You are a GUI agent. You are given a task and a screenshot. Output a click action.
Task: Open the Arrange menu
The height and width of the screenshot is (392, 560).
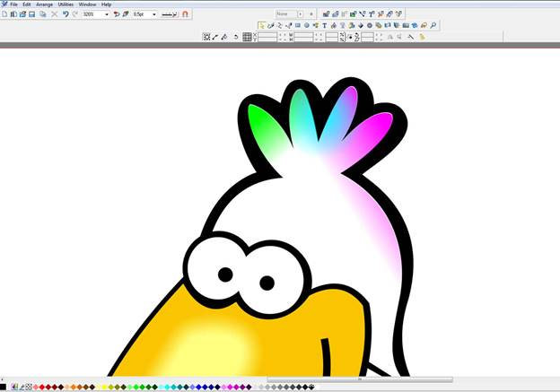44,4
